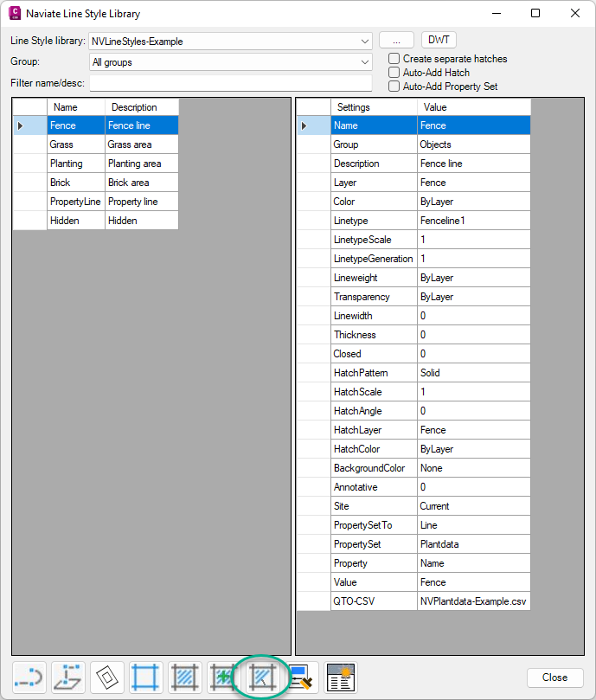The width and height of the screenshot is (596, 700).
Task: Click the match properties paintbrush icon
Action: coord(302,678)
